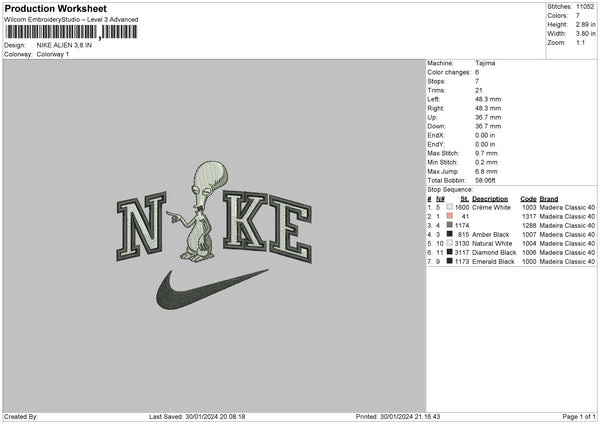The width and height of the screenshot is (600, 424).
Task: Click the Color changes value '6'
Action: [477, 72]
